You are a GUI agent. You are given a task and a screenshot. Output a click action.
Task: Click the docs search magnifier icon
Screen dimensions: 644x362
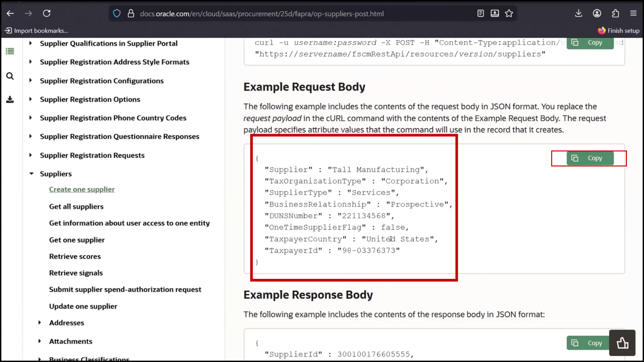pyautogui.click(x=10, y=76)
